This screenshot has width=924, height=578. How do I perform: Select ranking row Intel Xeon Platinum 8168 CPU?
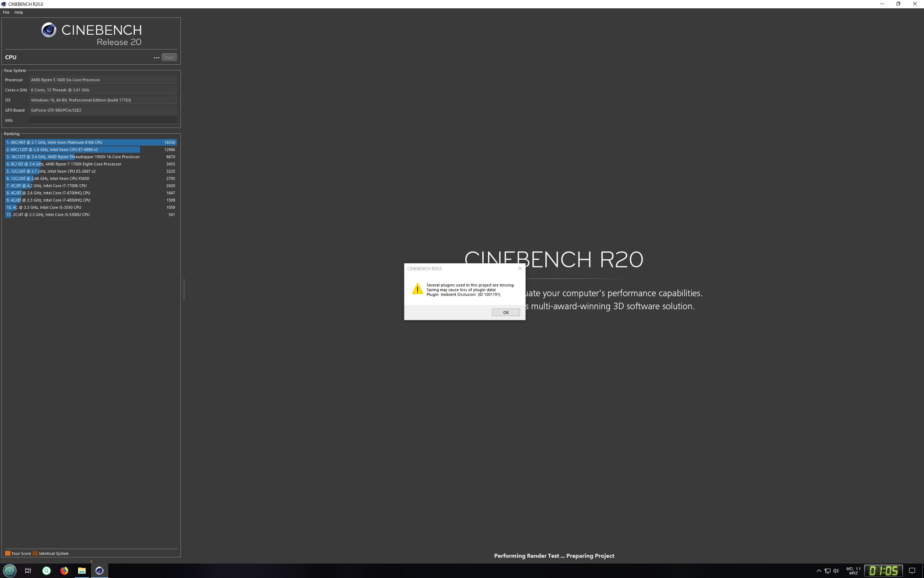pyautogui.click(x=91, y=142)
